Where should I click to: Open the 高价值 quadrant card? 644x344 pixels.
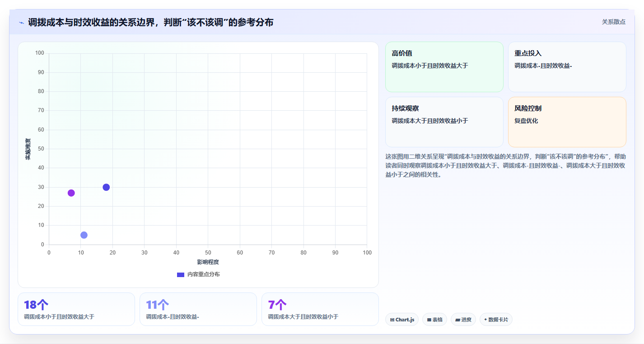(444, 67)
